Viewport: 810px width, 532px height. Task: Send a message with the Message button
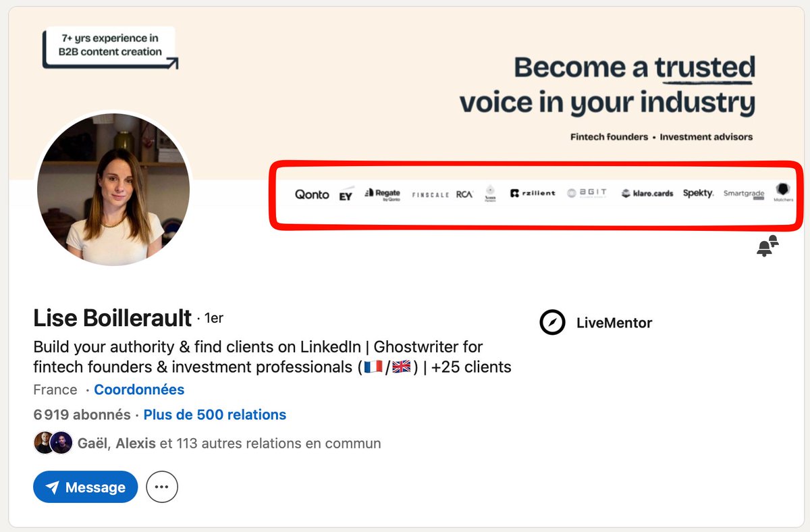[85, 487]
